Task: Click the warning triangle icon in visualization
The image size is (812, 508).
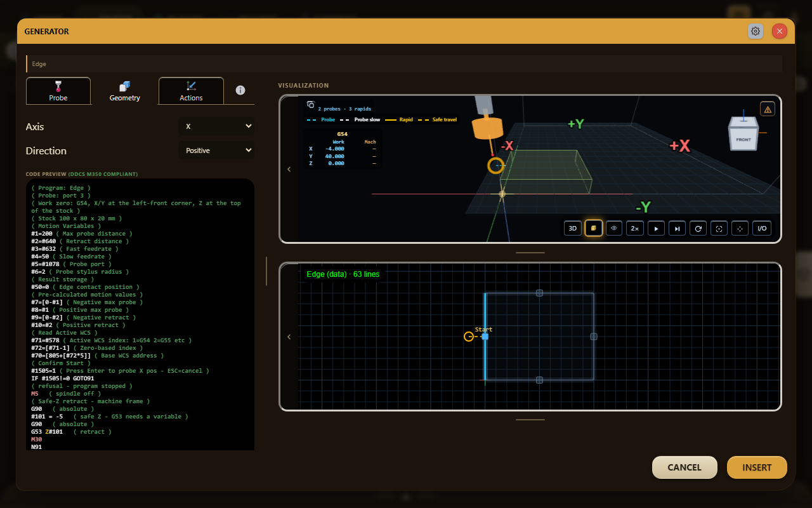Action: pos(768,109)
